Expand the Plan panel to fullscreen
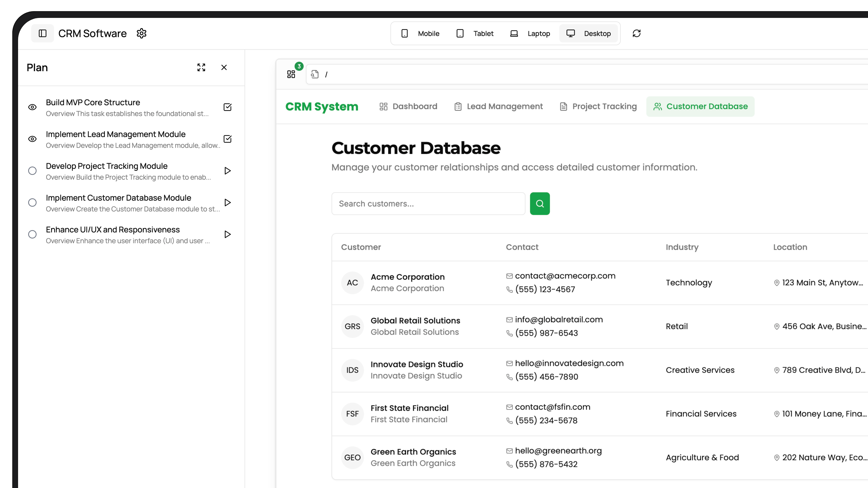Image resolution: width=868 pixels, height=488 pixels. [x=201, y=67]
